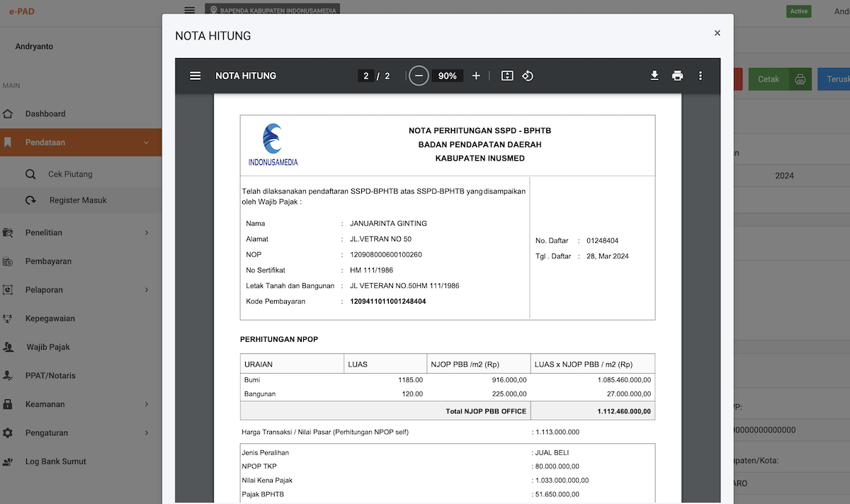850x504 pixels.
Task: Open Register Masuk submenu item
Action: [x=78, y=200]
